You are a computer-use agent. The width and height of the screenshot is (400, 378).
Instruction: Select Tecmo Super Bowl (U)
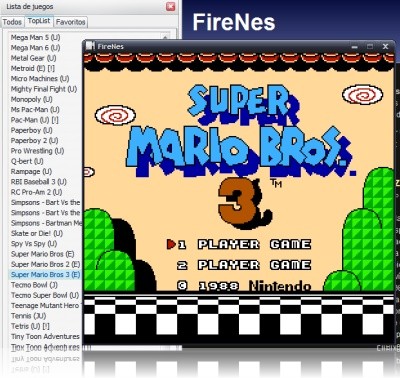point(45,295)
